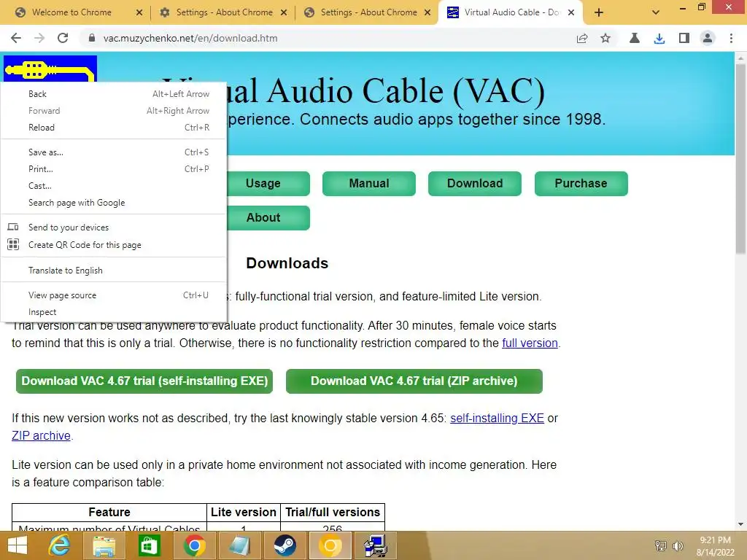Open Steam from the taskbar
This screenshot has width=747, height=560.
[285, 545]
